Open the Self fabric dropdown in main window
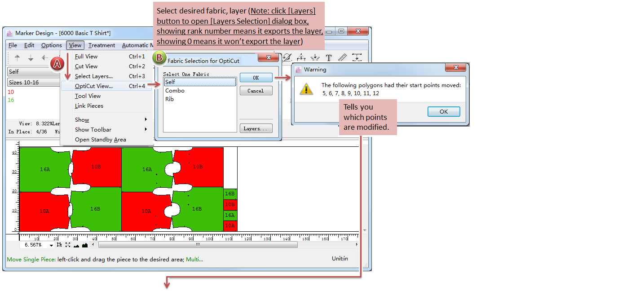The image size is (644, 291). [x=34, y=71]
